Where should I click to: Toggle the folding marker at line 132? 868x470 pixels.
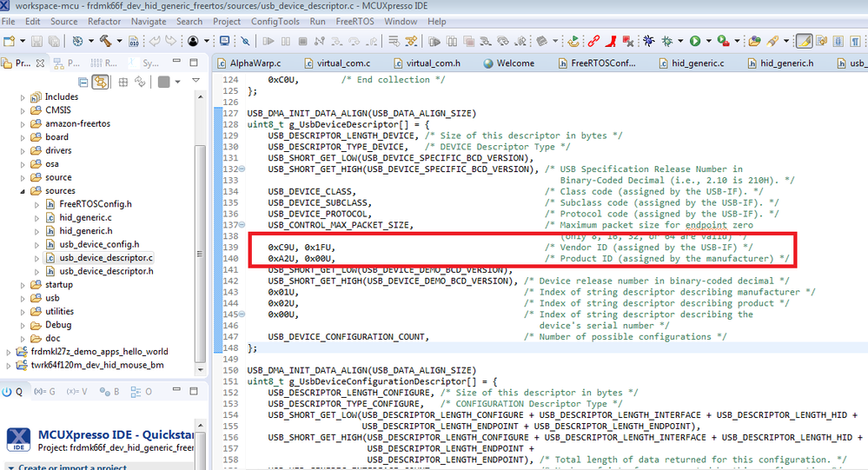tap(242, 169)
